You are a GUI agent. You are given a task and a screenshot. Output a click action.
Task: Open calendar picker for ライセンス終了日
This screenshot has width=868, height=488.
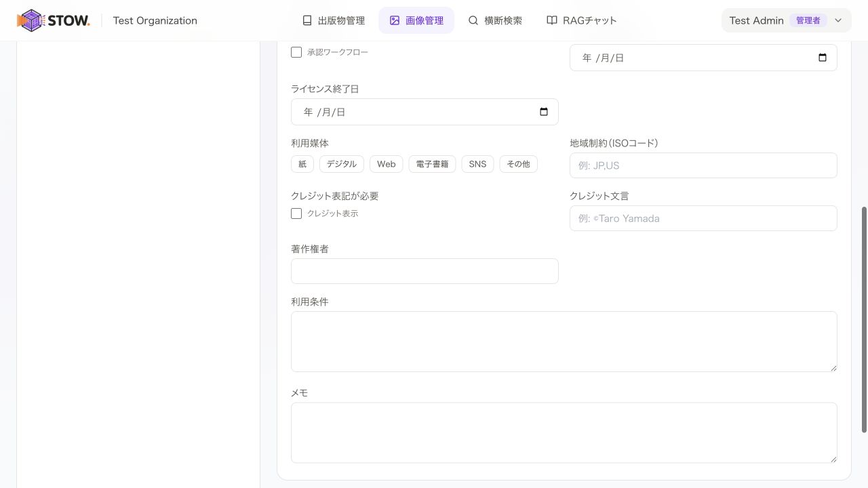point(544,112)
